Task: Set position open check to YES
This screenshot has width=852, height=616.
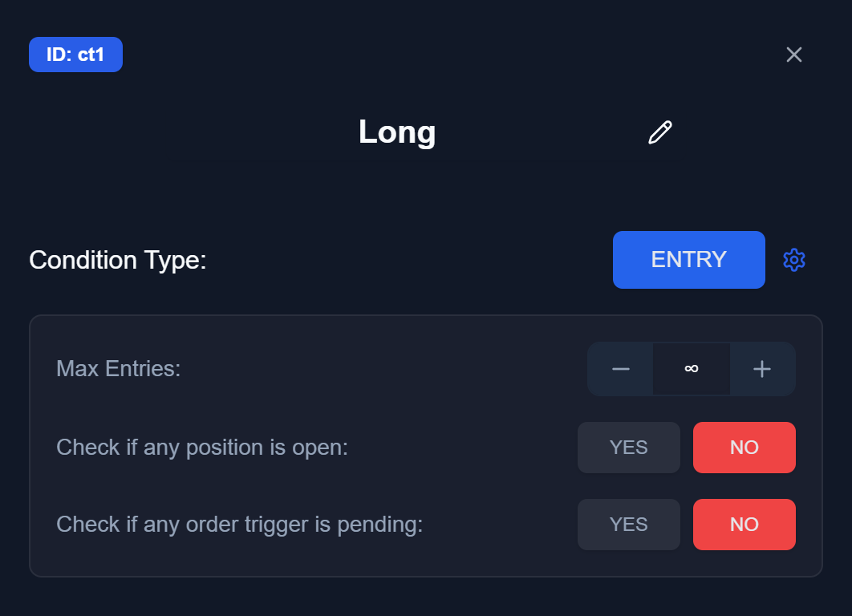Action: click(x=629, y=448)
